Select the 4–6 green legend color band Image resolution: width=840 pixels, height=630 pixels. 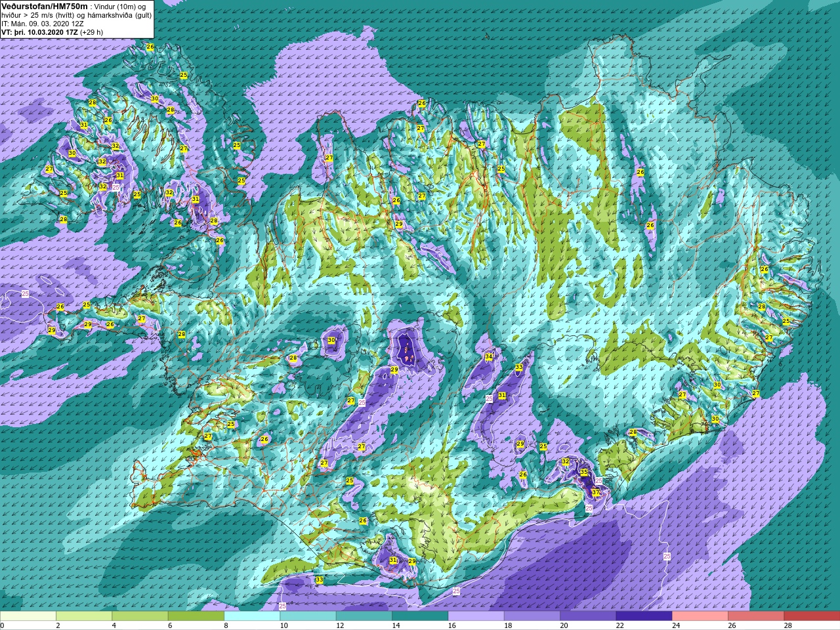140,616
